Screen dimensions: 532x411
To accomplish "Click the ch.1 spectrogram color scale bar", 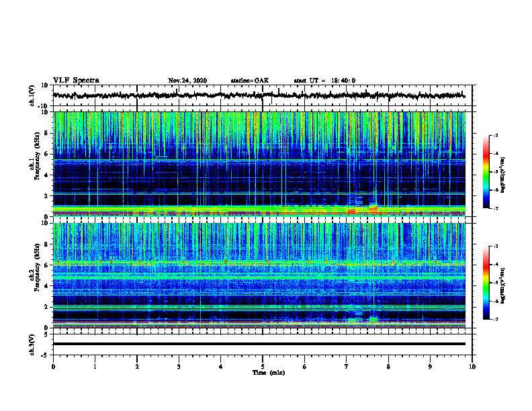I will [486, 172].
